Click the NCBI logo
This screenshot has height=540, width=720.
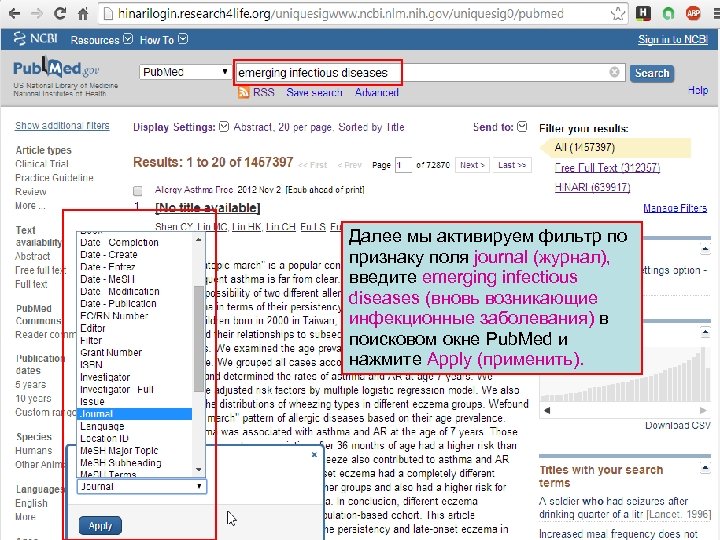tap(35, 39)
